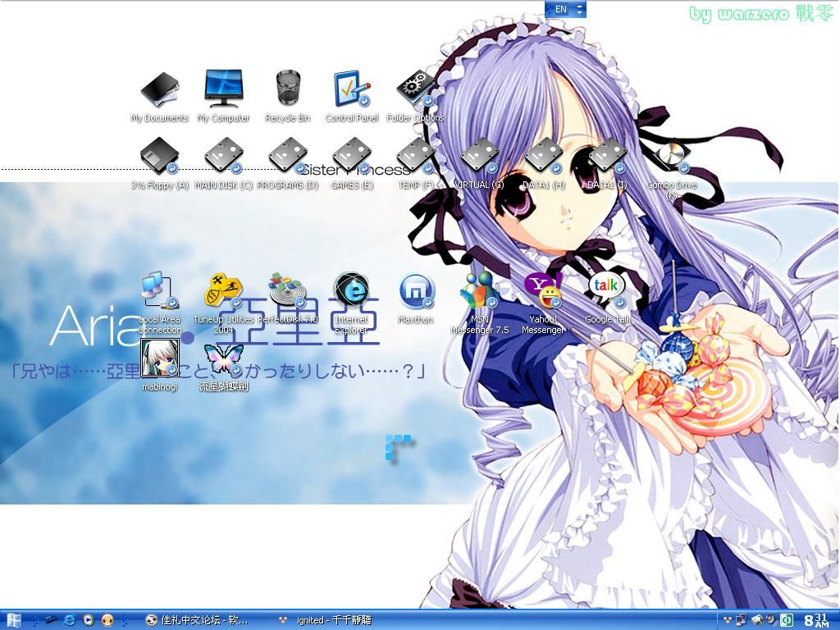Launch Yahoo! Messenger shortcut
The width and height of the screenshot is (840, 630).
[x=544, y=304]
